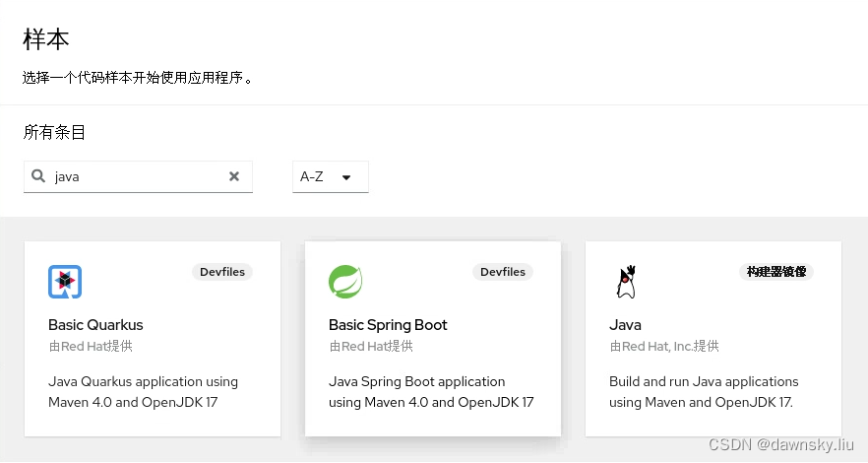Click Devfiles badge on Basic Spring Boot card
Screen dimensions: 868x463
503,272
